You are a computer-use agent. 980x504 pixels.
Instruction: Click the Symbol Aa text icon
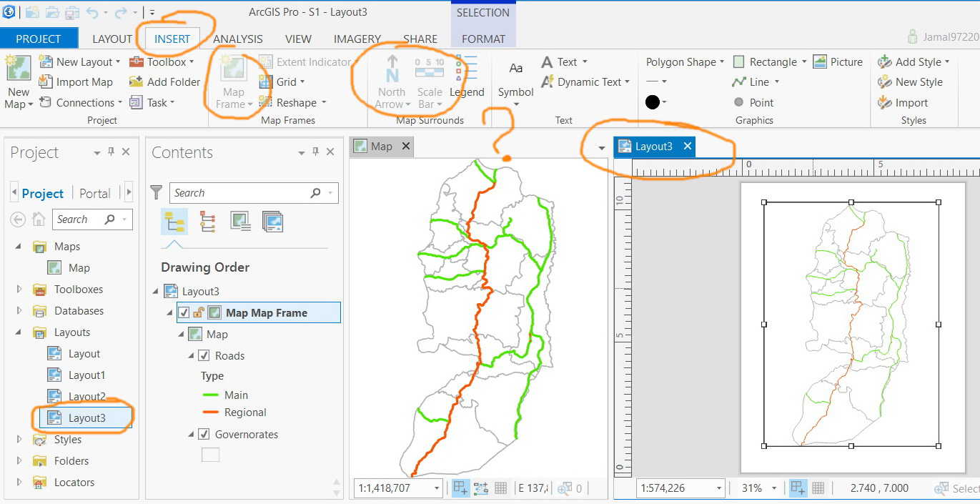coord(516,69)
